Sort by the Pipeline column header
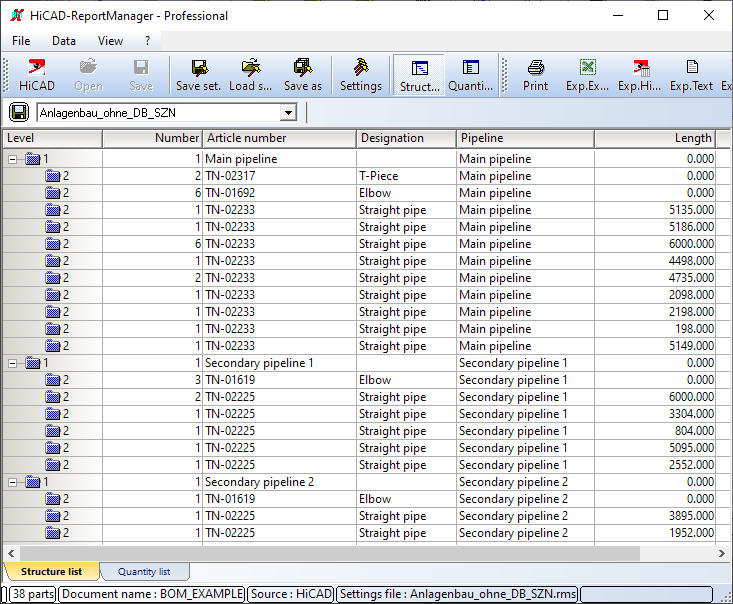The height and width of the screenshot is (604, 733). pos(525,138)
